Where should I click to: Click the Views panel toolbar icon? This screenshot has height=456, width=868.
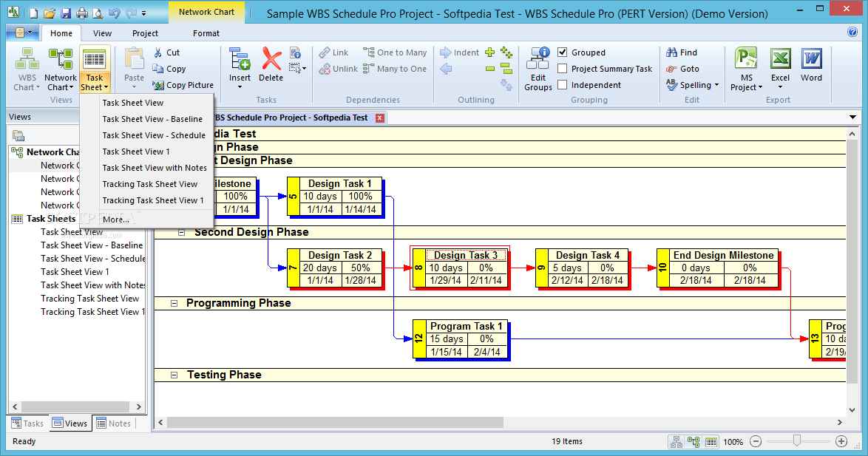click(x=18, y=135)
